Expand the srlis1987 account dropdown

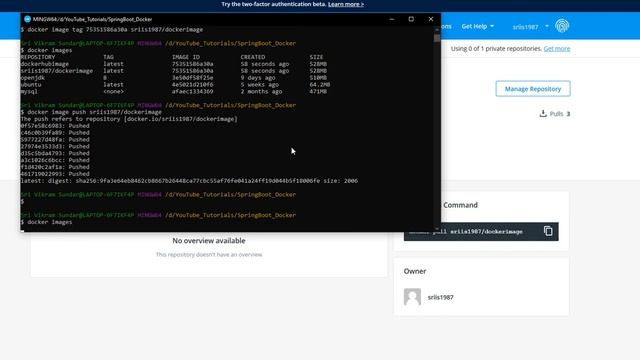coord(531,27)
